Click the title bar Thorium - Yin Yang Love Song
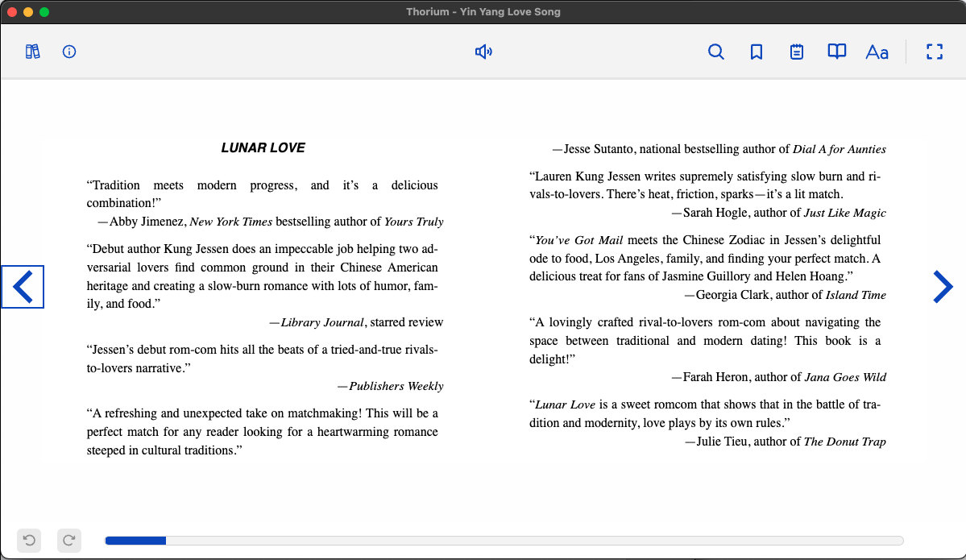Image resolution: width=966 pixels, height=560 pixels. (x=483, y=11)
